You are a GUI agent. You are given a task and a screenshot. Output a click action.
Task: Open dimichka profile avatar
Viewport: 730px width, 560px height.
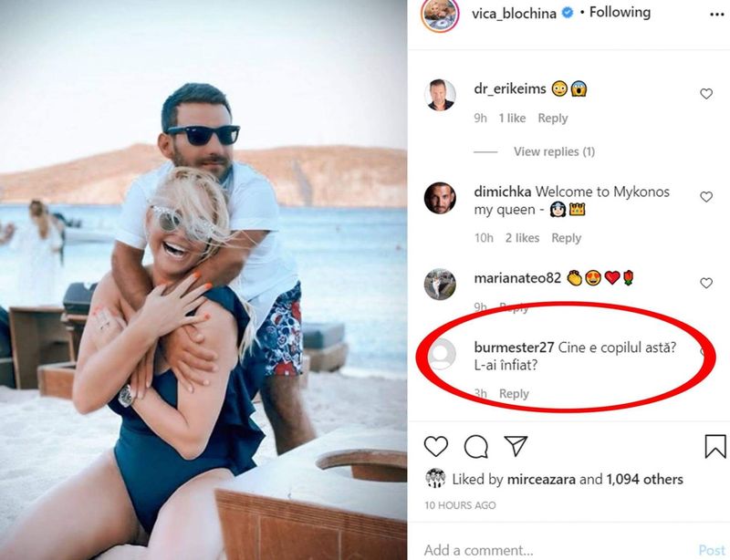(440, 198)
